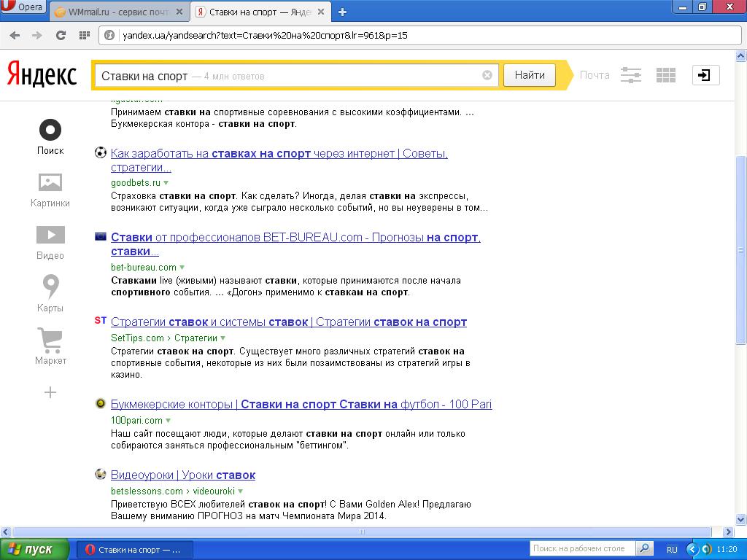The height and width of the screenshot is (560, 747).
Task: Click the desktop search field in taskbar
Action: coord(582,548)
